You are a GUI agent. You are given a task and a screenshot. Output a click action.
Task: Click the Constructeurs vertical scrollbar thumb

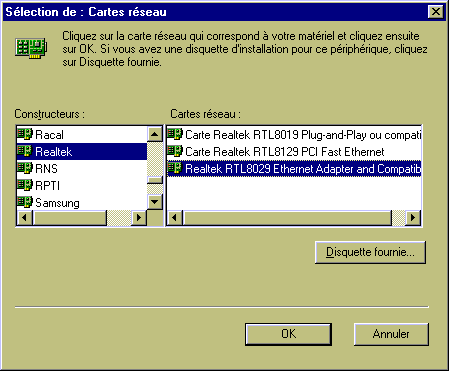(155, 180)
